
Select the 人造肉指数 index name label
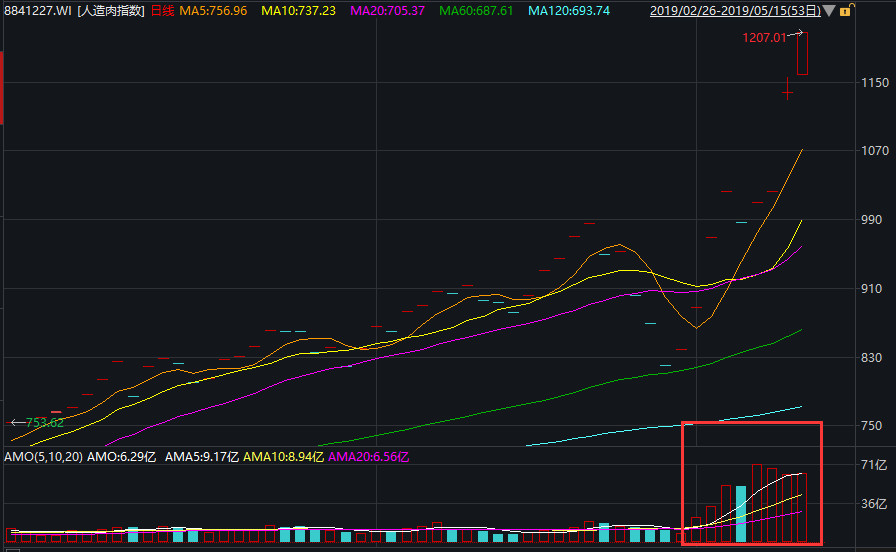coord(111,11)
